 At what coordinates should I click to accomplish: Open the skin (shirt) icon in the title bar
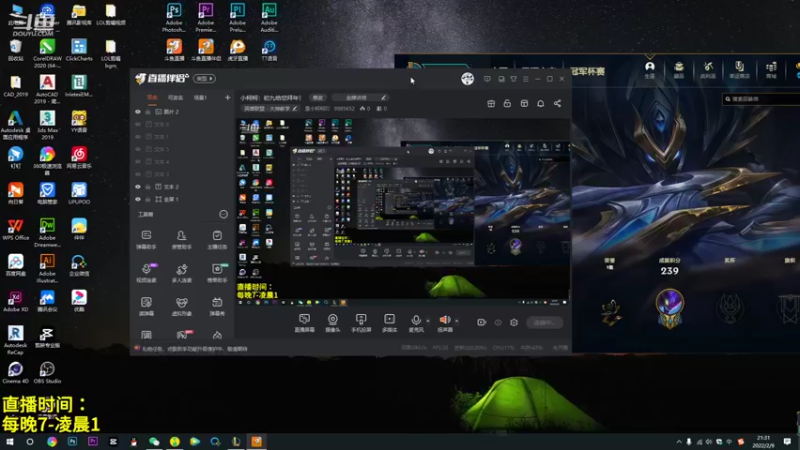tap(513, 79)
